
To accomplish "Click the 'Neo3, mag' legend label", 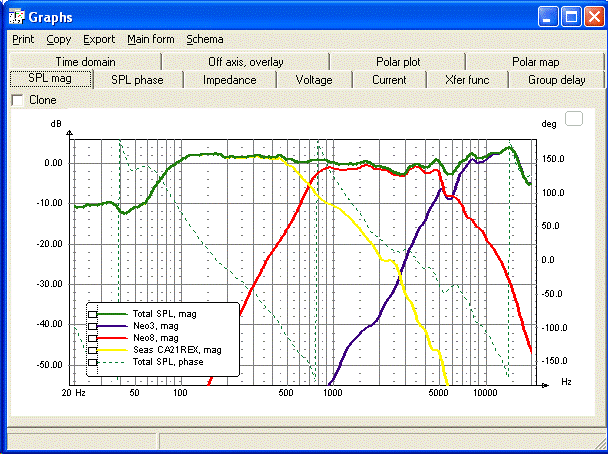I will coord(155,326).
